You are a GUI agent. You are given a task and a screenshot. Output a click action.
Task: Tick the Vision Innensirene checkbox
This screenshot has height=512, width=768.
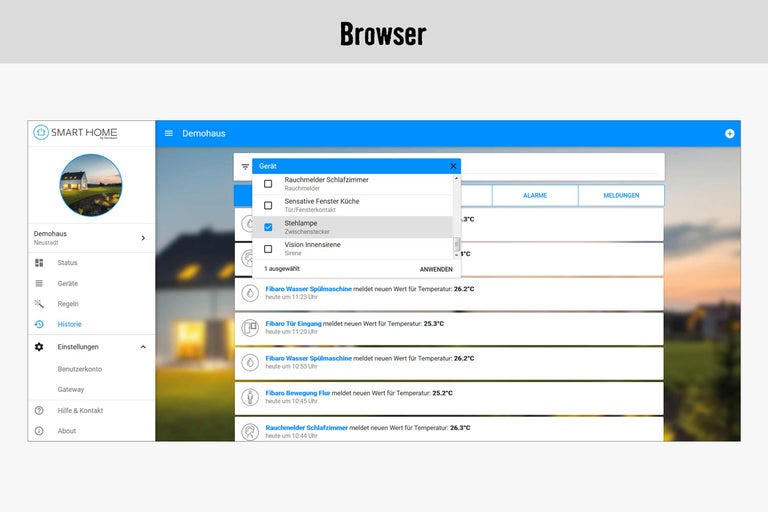pos(268,249)
